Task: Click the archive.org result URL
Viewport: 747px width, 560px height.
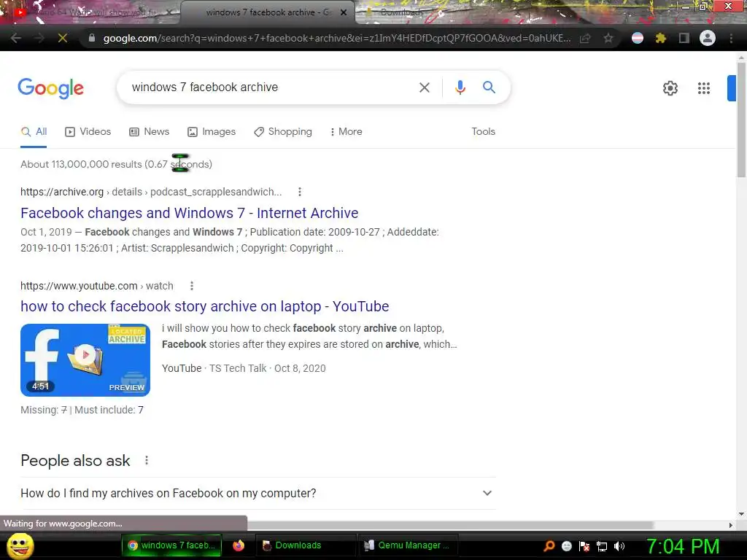Action: pyautogui.click(x=151, y=192)
